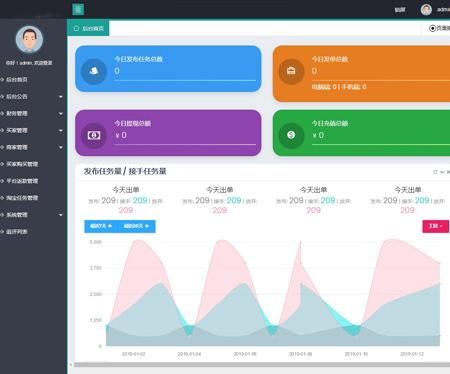The image size is (450, 374).
Task: Click the 今日发单总数 title on the orange card
Action: [330, 59]
